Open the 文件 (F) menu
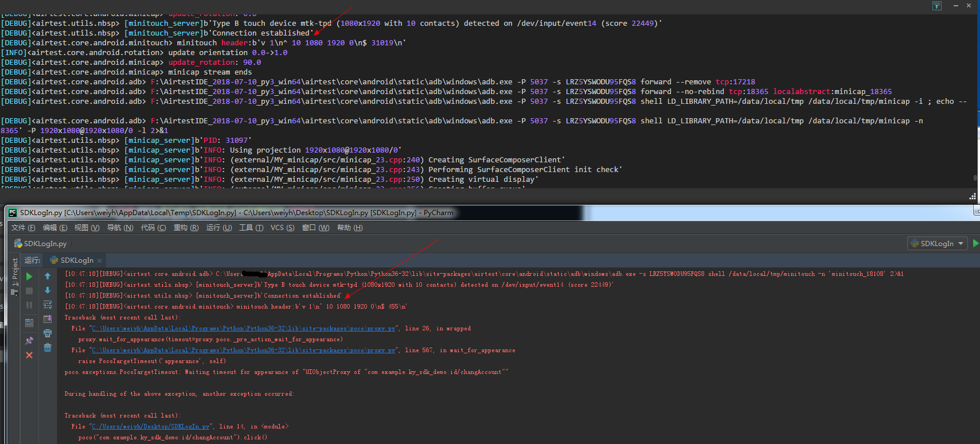 [24, 228]
